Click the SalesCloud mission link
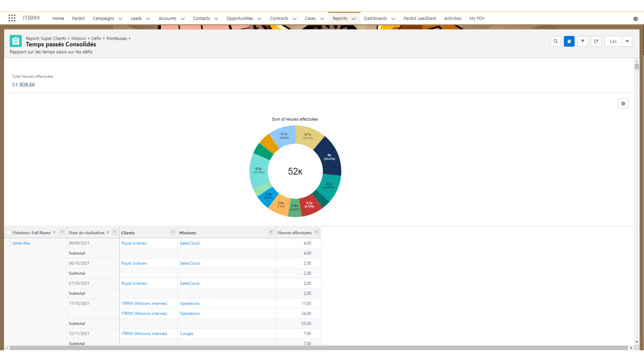The height and width of the screenshot is (362, 644). pyautogui.click(x=189, y=243)
